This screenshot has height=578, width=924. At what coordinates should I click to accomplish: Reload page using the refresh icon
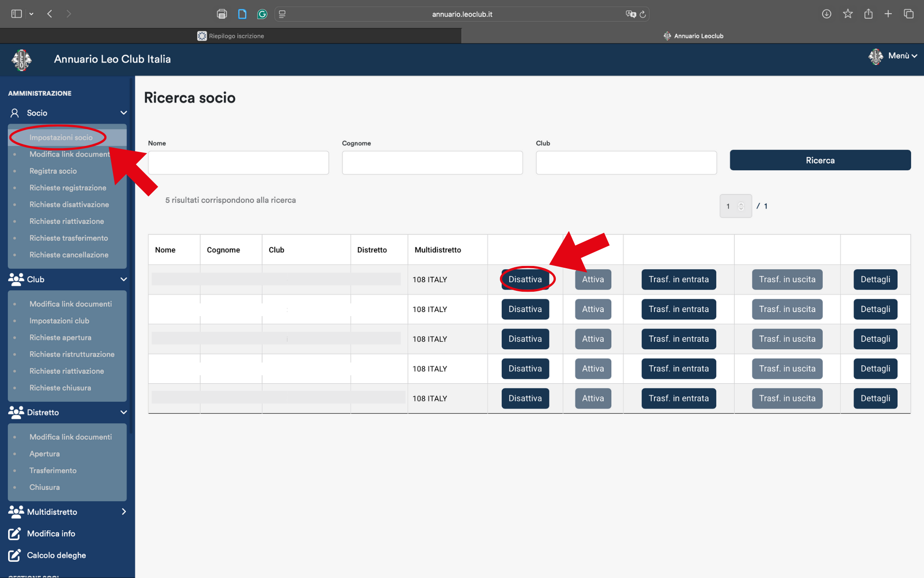pyautogui.click(x=643, y=14)
